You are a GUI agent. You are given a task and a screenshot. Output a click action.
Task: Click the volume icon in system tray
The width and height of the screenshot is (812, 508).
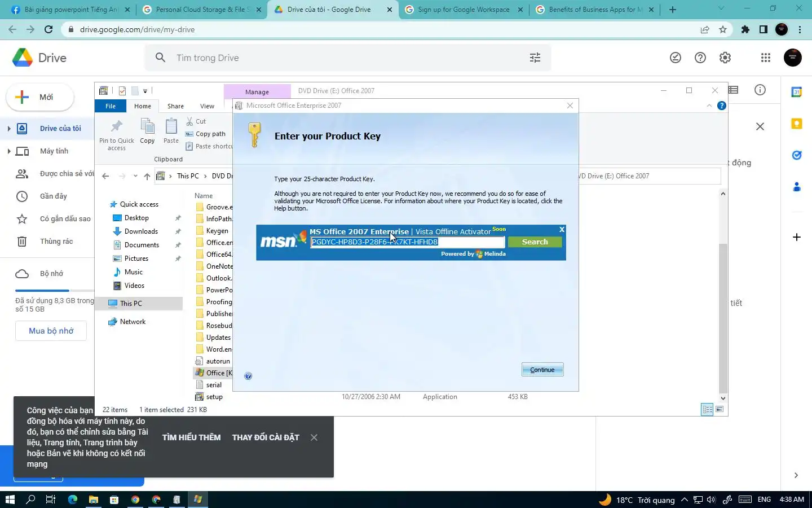pyautogui.click(x=711, y=500)
